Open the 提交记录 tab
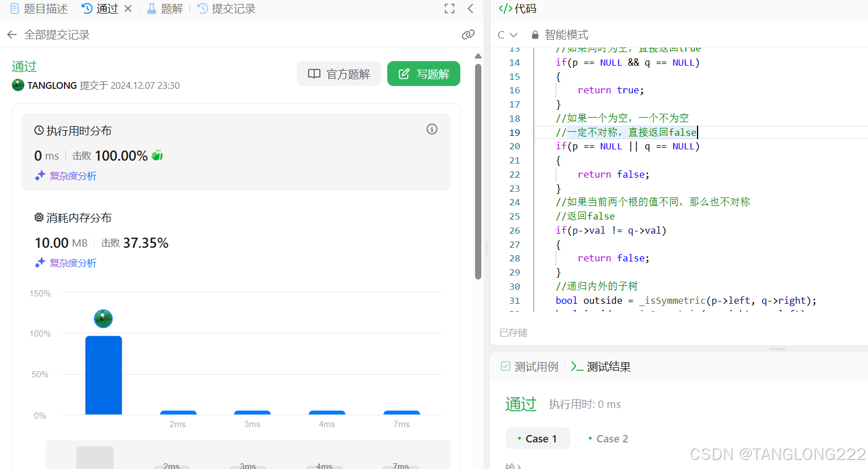Image resolution: width=868 pixels, height=469 pixels. (x=226, y=8)
